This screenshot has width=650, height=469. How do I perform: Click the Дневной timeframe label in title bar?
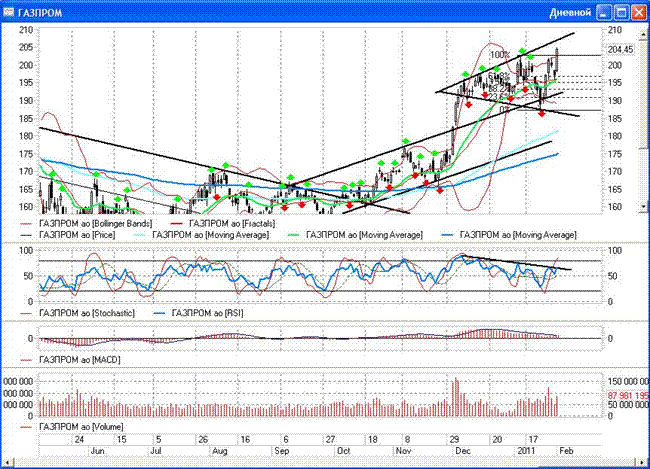pyautogui.click(x=570, y=13)
